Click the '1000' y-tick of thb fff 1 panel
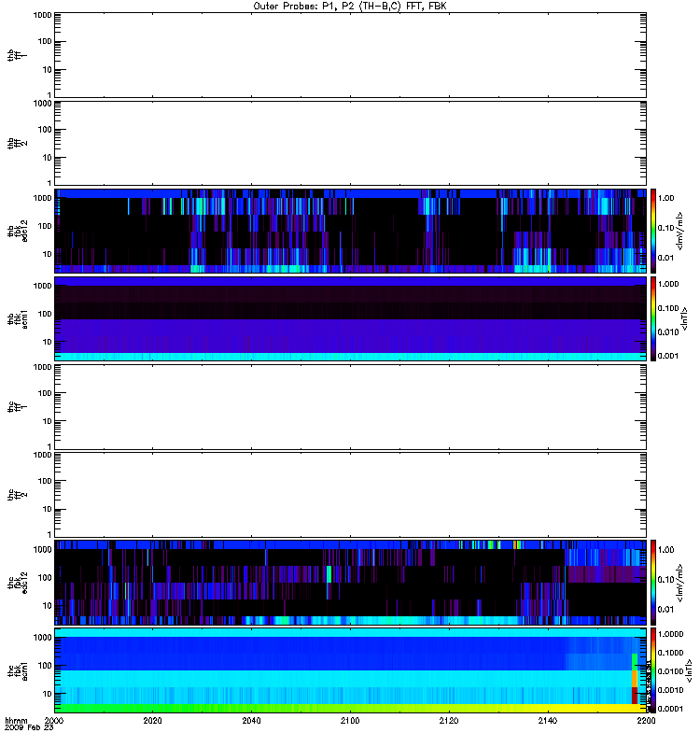 coord(43,15)
